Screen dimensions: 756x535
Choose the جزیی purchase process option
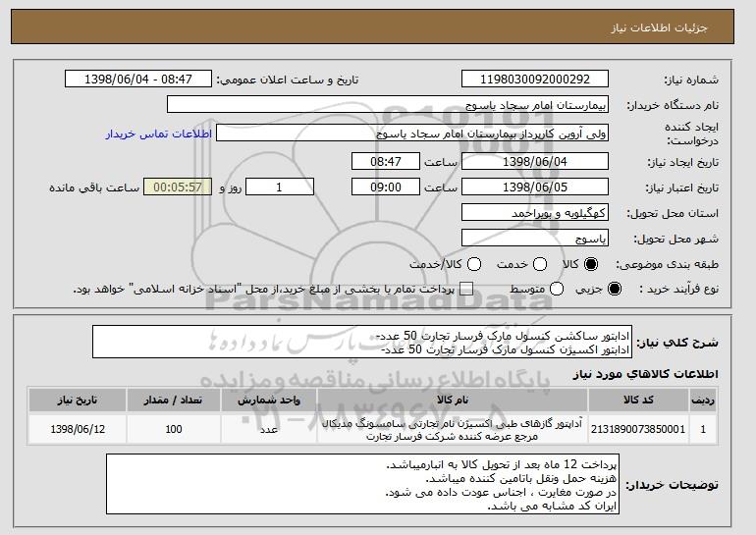click(615, 290)
